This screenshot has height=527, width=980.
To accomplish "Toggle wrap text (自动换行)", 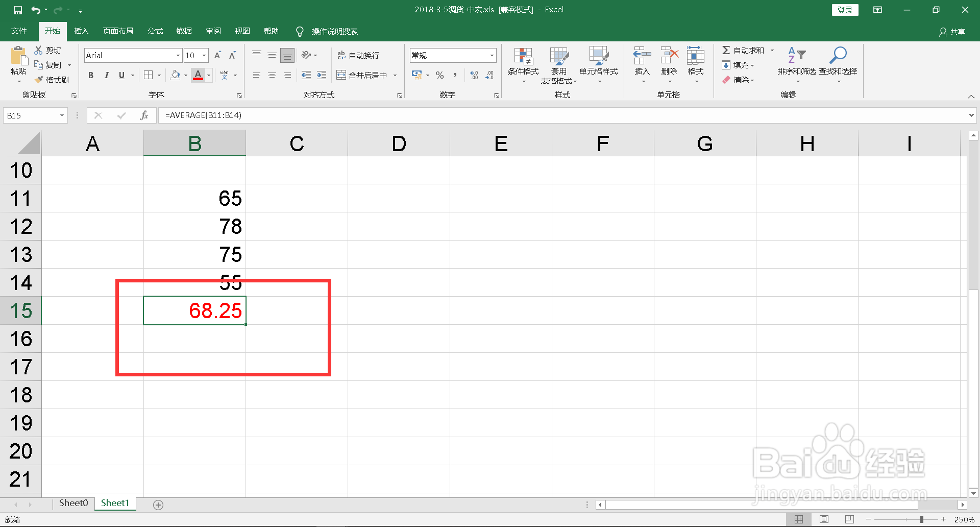I will point(358,55).
